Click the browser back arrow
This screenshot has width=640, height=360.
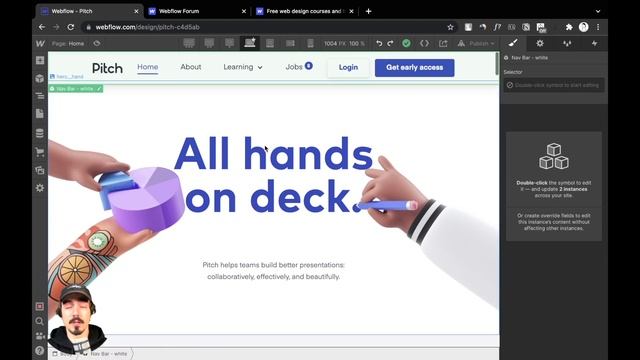point(42,27)
